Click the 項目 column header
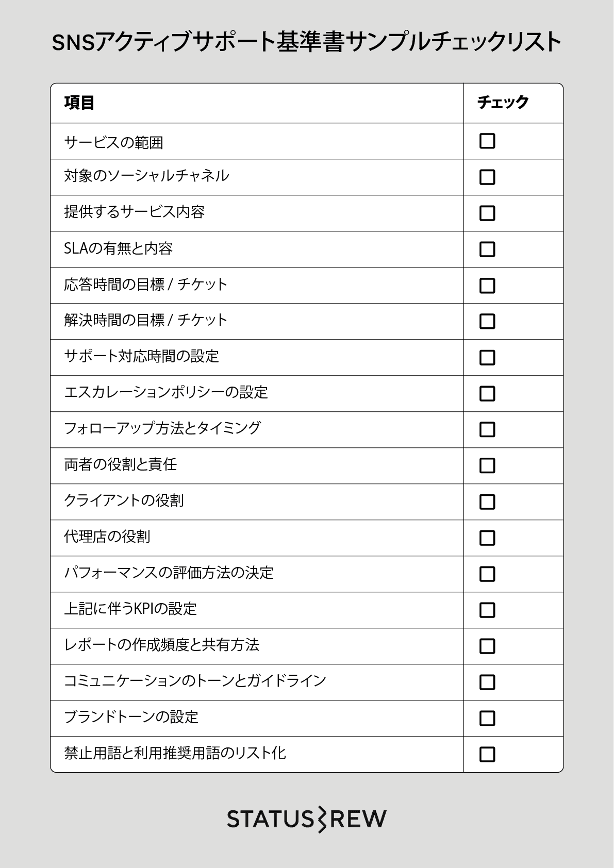Screen dimensions: 614x868 pyautogui.click(x=79, y=103)
